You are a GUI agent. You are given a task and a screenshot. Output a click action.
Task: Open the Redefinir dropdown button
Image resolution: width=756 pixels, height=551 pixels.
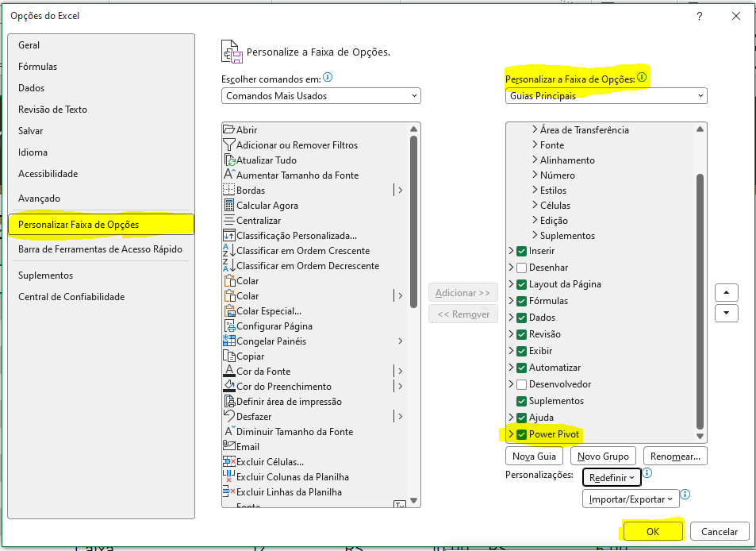612,477
